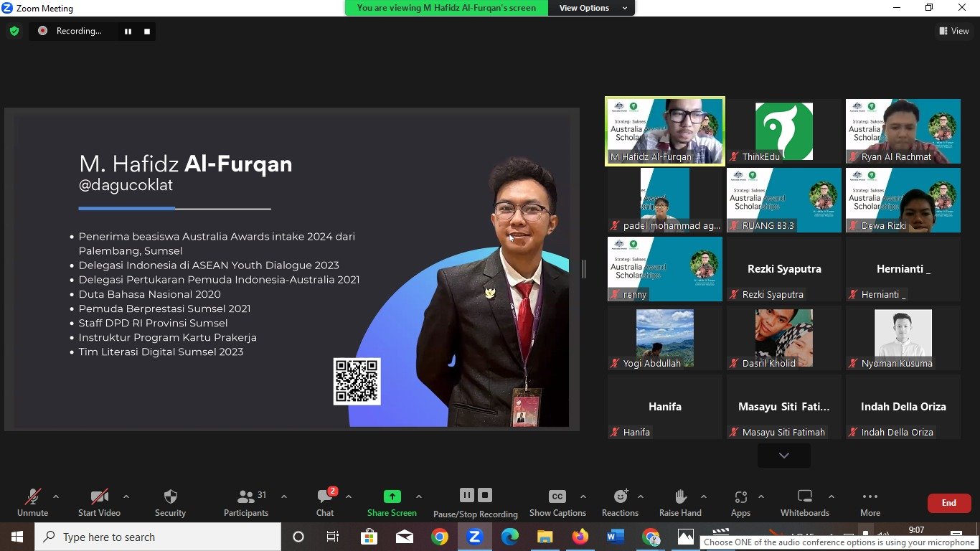Open the Security shield icon
The width and height of the screenshot is (980, 551).
coord(170,497)
